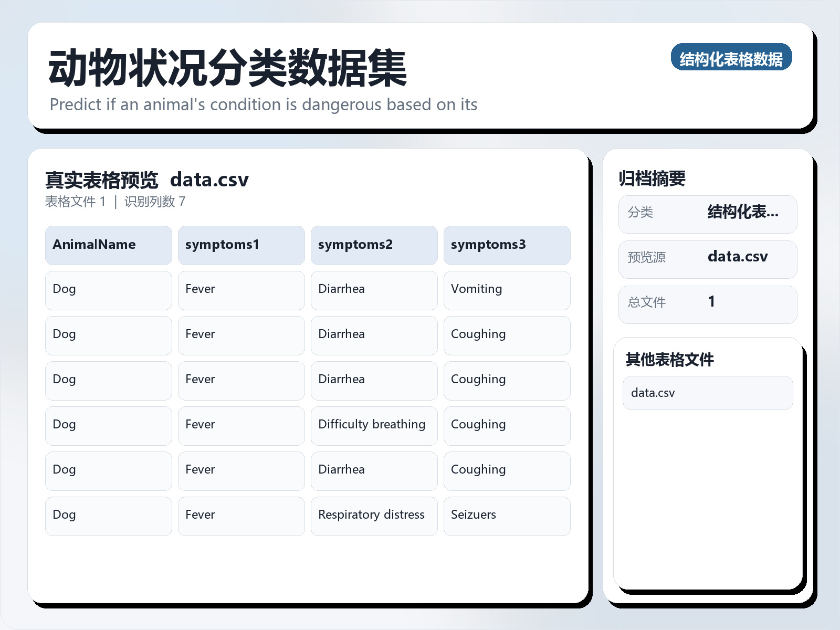Click the 总文件 count value
This screenshot has width=840, height=630.
711,302
